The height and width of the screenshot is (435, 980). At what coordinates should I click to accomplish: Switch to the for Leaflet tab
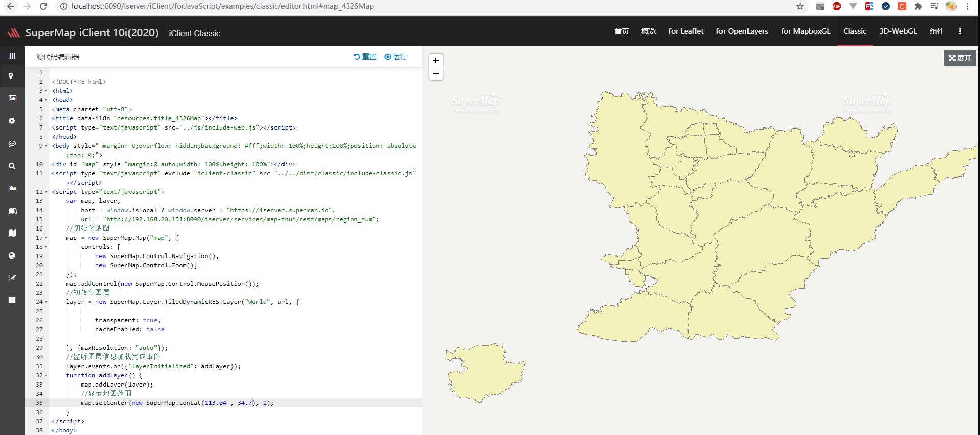pos(686,31)
